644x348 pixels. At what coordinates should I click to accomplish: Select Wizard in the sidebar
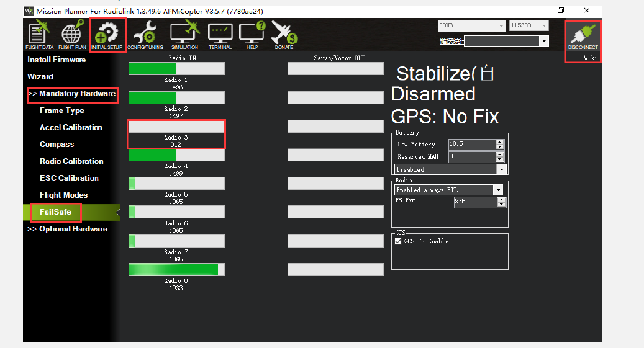[40, 77]
